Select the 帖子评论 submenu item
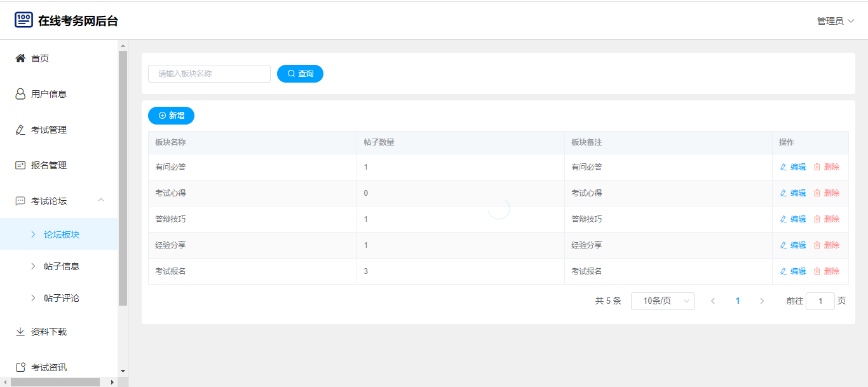868x387 pixels. point(59,298)
